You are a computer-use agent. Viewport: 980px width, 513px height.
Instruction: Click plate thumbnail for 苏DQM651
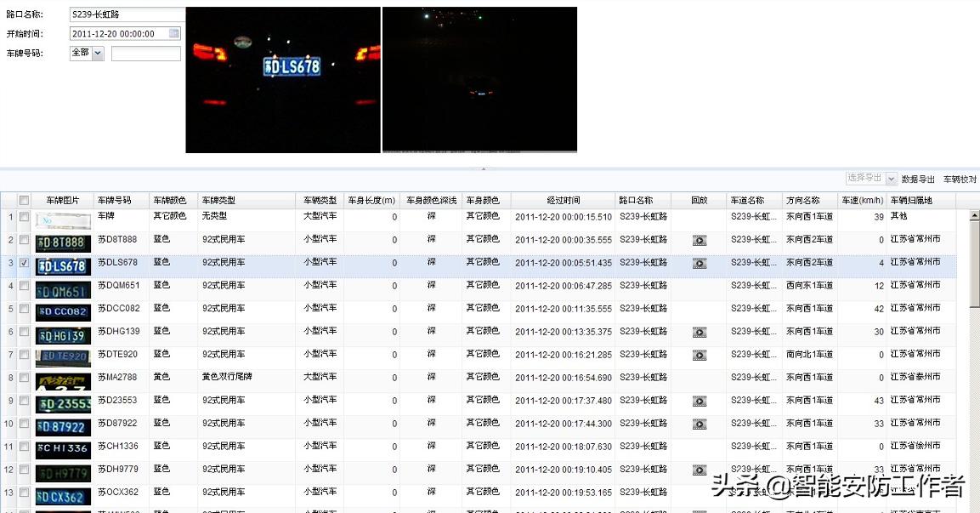tap(63, 291)
